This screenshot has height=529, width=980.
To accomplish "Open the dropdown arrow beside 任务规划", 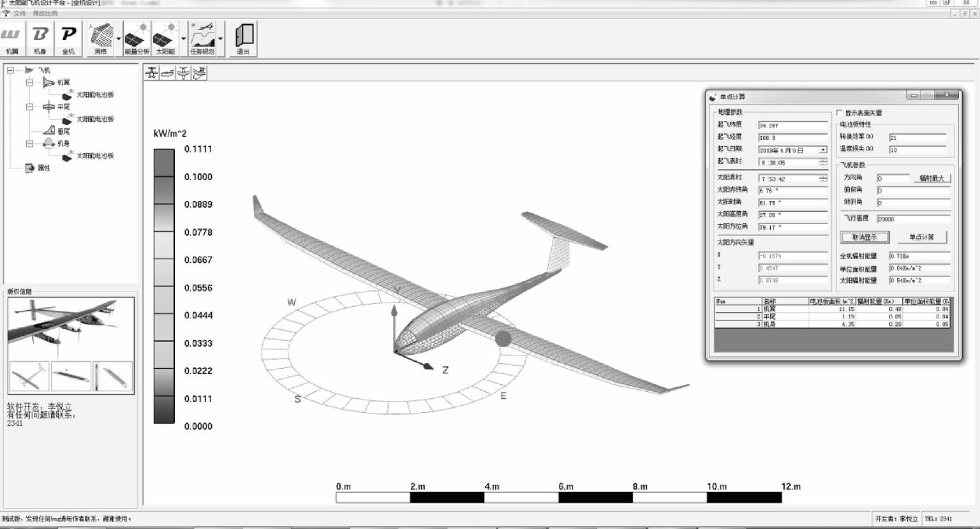I will point(221,39).
